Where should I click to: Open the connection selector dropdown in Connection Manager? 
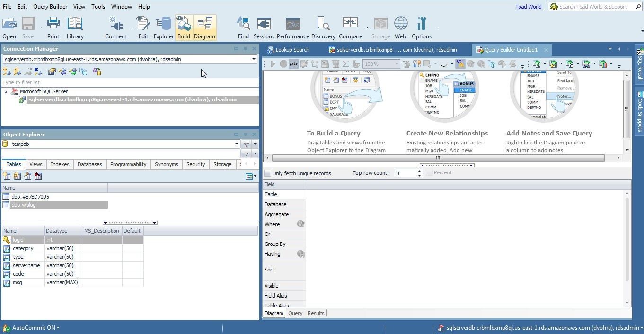(x=254, y=59)
